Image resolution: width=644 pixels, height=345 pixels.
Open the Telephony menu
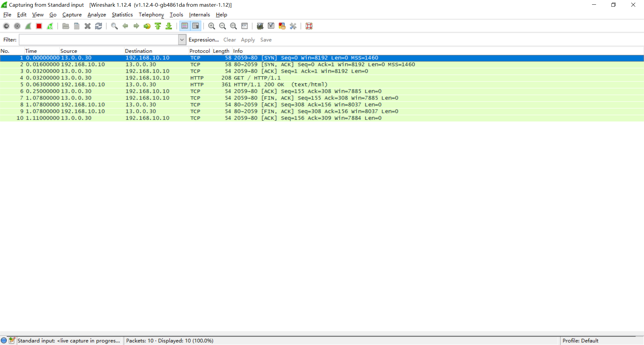pyautogui.click(x=151, y=15)
